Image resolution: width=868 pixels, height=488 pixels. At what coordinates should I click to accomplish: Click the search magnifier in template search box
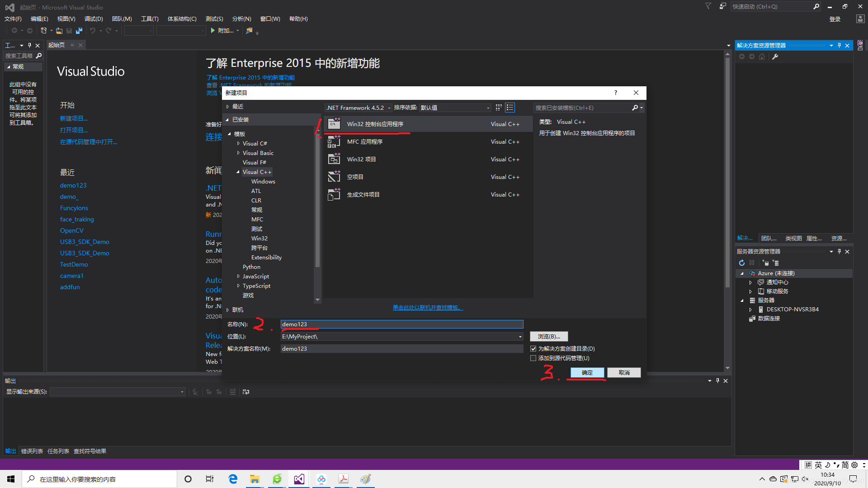pos(635,108)
